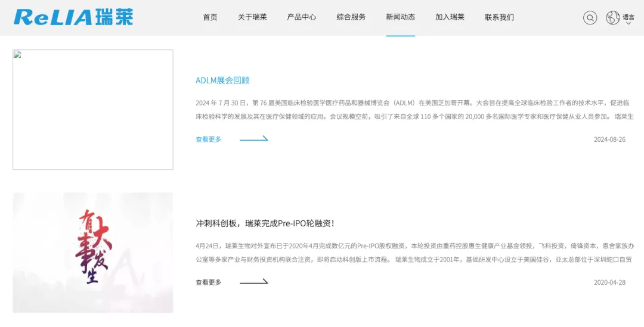Open the Pre-IPO轮融资 article title
The height and width of the screenshot is (327, 644).
tap(265, 223)
